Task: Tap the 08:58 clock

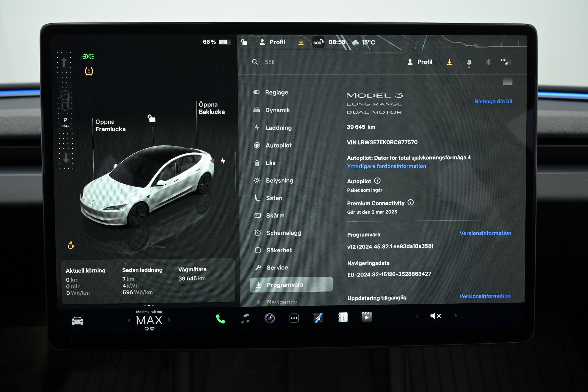Action: (337, 42)
